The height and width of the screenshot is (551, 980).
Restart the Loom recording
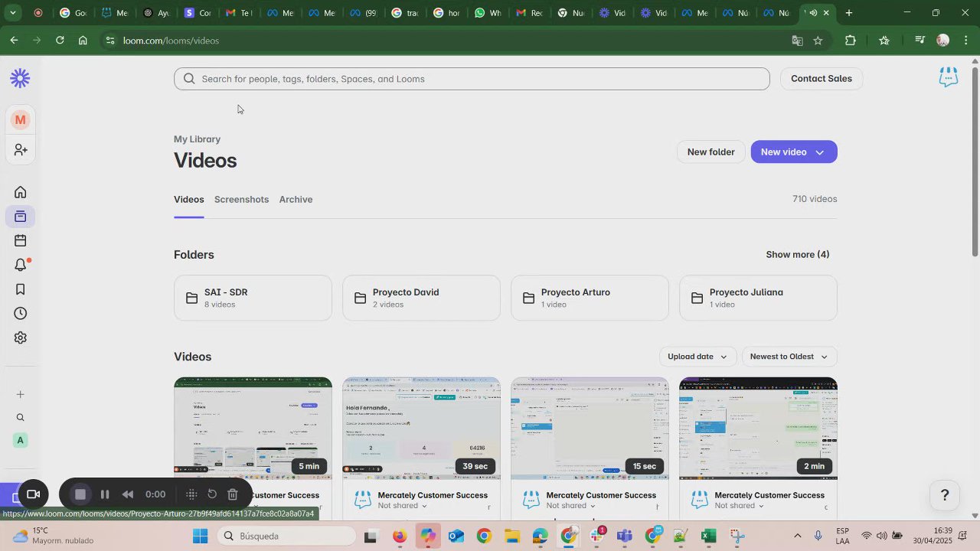point(212,494)
